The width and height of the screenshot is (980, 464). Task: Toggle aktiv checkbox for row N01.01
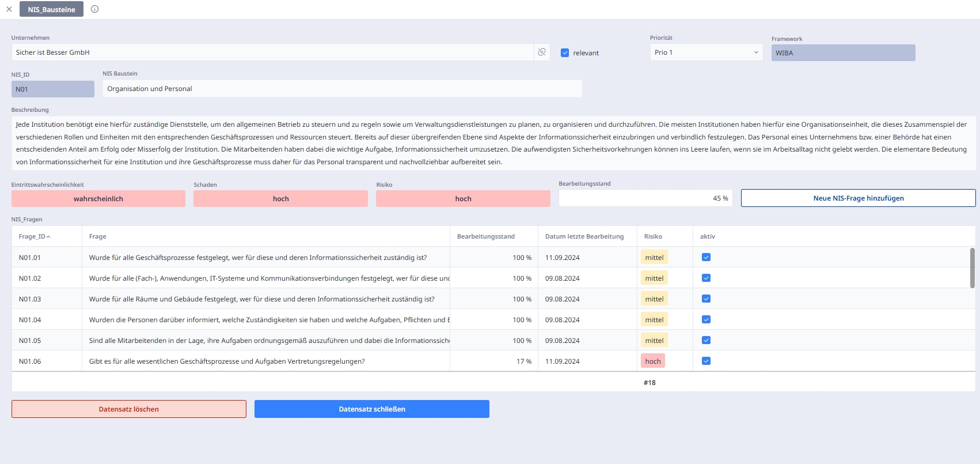click(x=706, y=258)
